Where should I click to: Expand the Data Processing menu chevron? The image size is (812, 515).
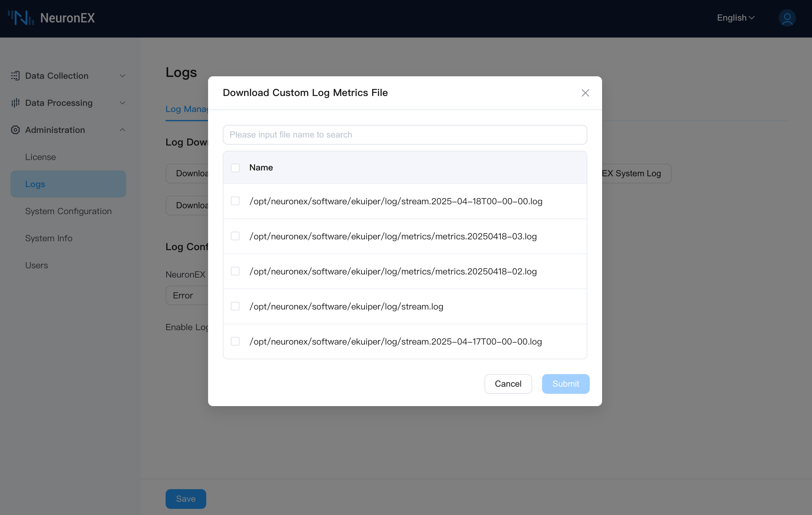pos(123,103)
